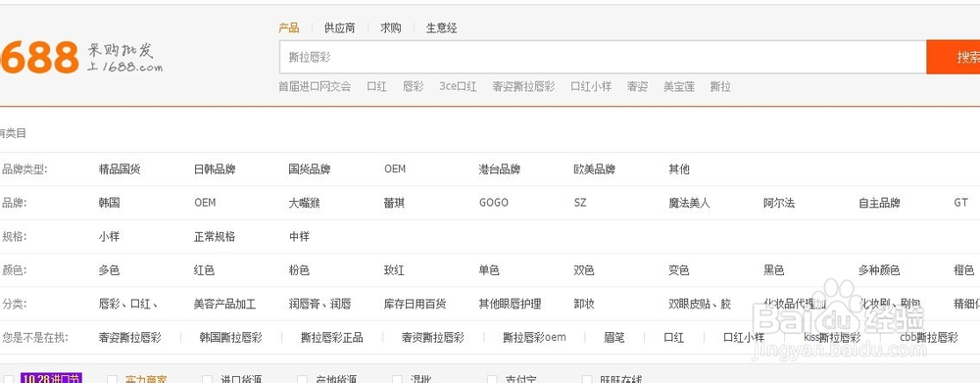
Task: Filter color by 玫红
Action: click(x=394, y=270)
